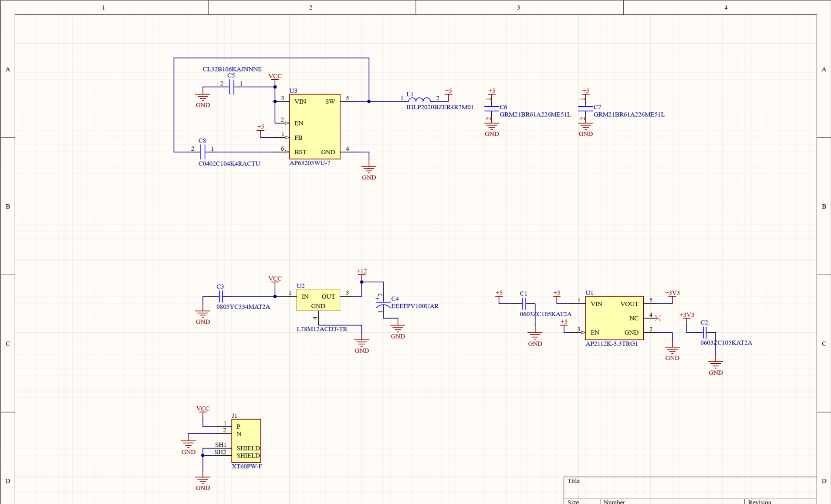Click the U3 designator text
This screenshot has width=831, height=504.
click(x=293, y=91)
